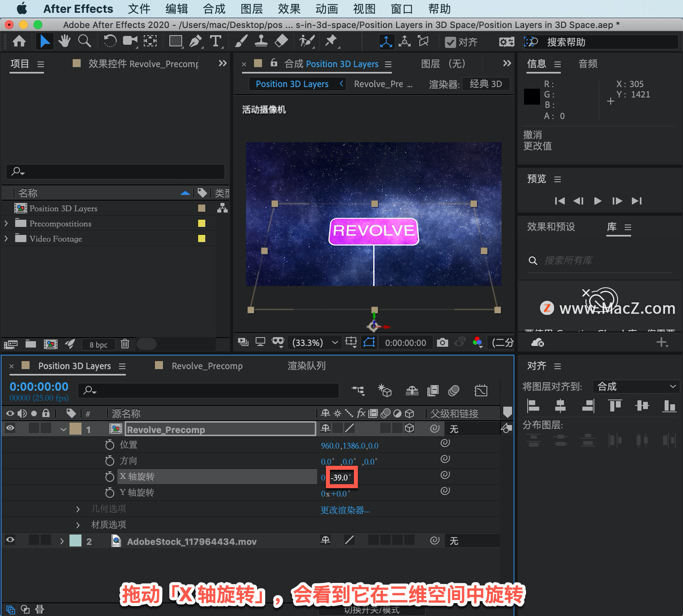Select the Home icon in toolbar
The height and width of the screenshot is (616, 683).
(x=19, y=41)
